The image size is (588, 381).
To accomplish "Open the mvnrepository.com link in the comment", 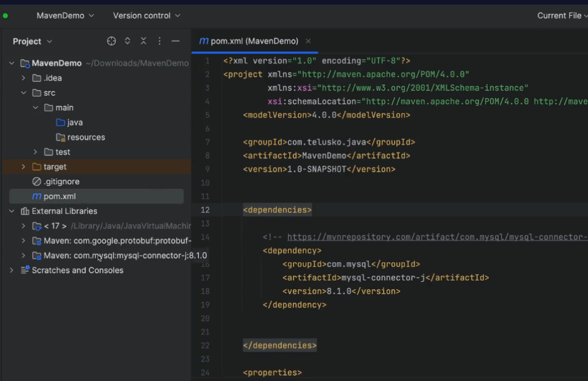I will click(x=437, y=237).
